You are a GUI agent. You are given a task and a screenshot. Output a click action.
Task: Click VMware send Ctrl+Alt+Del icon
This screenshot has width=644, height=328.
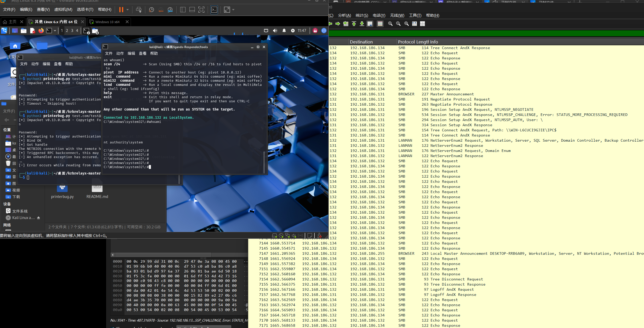(139, 10)
